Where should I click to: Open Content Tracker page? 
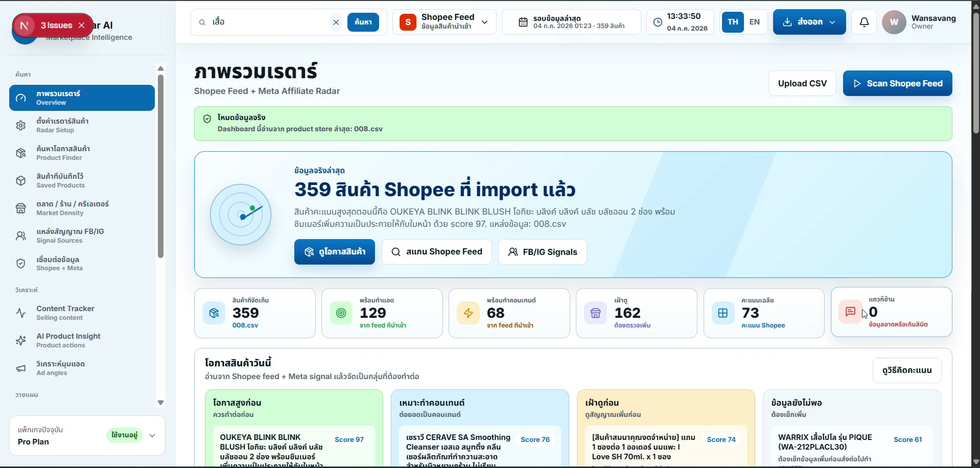point(82,313)
